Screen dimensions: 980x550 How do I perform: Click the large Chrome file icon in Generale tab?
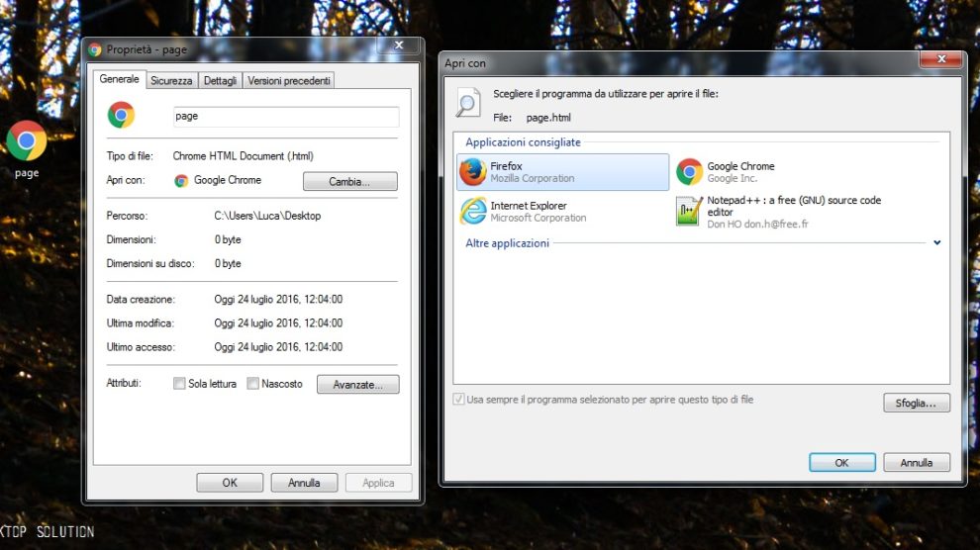[121, 115]
